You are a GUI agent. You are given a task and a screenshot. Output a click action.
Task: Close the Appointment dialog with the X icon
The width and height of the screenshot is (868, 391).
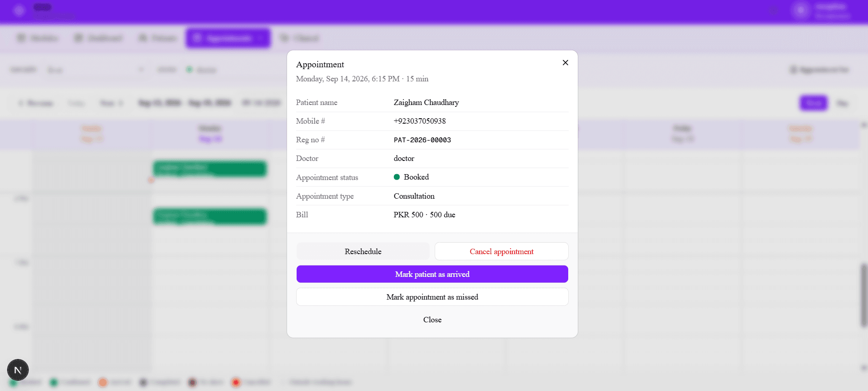[565, 63]
